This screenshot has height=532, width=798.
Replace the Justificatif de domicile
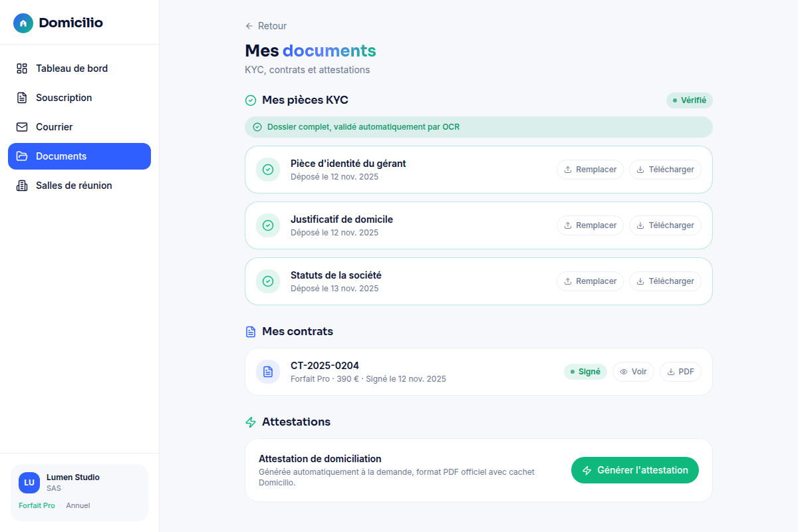point(590,225)
